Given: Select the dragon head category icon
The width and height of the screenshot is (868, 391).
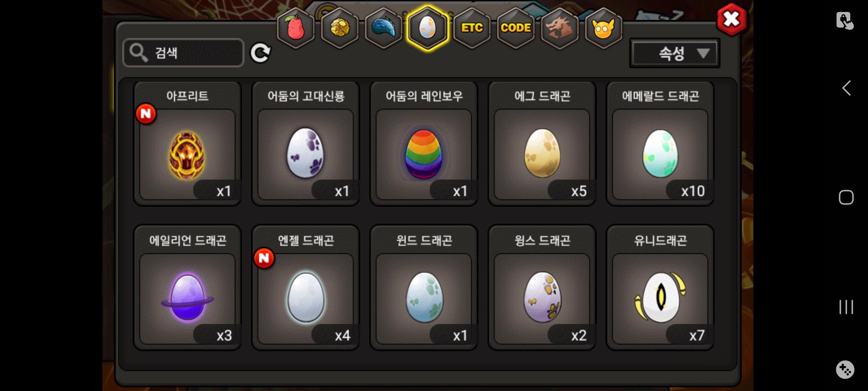Looking at the screenshot, I should 559,28.
